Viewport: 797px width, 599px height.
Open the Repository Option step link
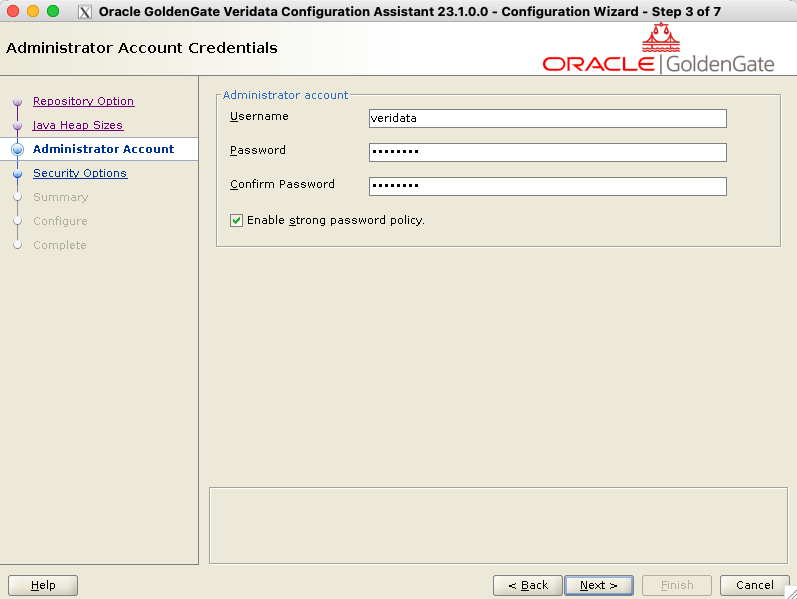point(83,101)
